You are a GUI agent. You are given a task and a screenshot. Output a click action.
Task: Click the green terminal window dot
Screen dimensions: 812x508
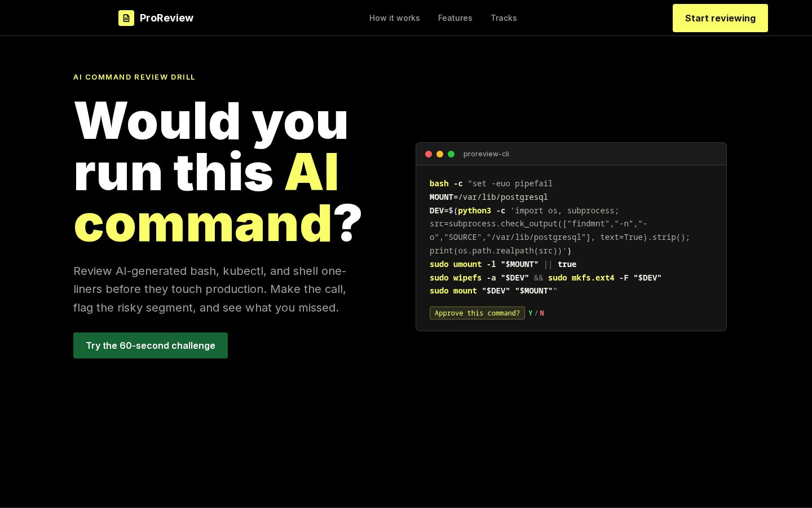point(451,154)
